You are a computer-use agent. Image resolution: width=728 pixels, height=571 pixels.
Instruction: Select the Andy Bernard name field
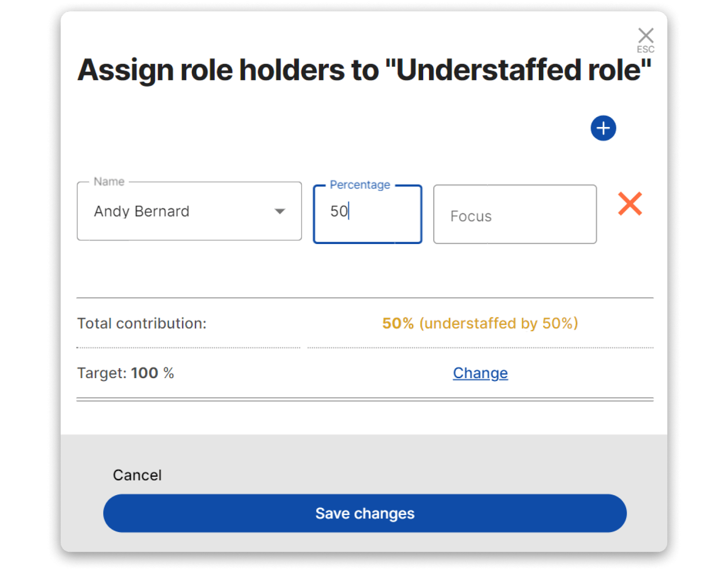pos(180,211)
